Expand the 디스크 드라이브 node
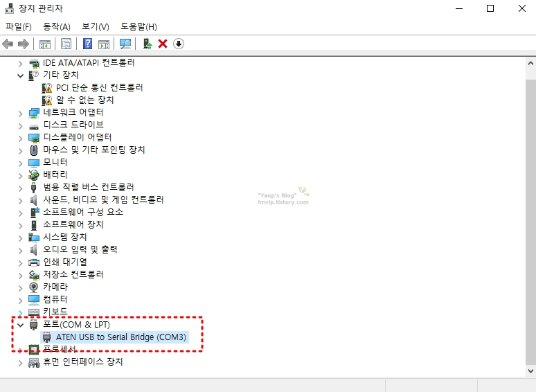Image resolution: width=536 pixels, height=392 pixels. pyautogui.click(x=21, y=126)
